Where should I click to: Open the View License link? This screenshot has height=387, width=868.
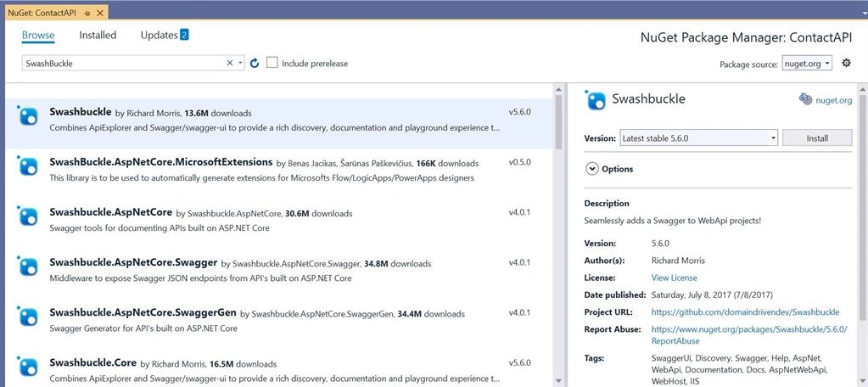pyautogui.click(x=675, y=278)
